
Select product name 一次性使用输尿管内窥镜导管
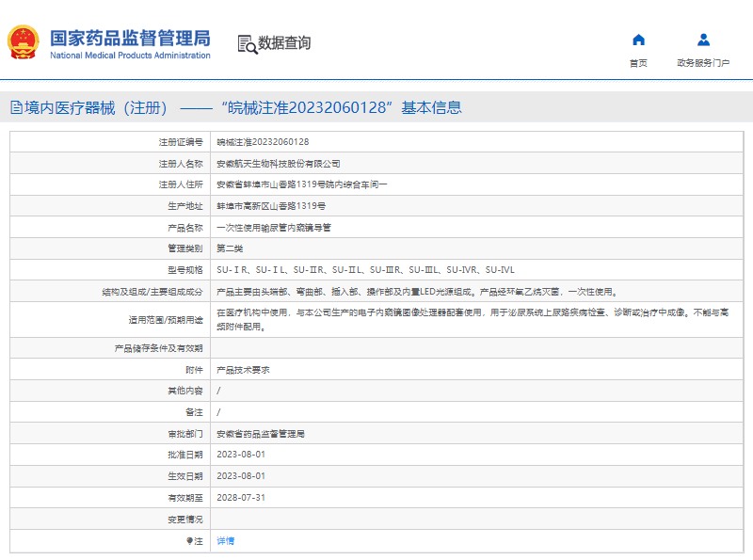click(274, 228)
